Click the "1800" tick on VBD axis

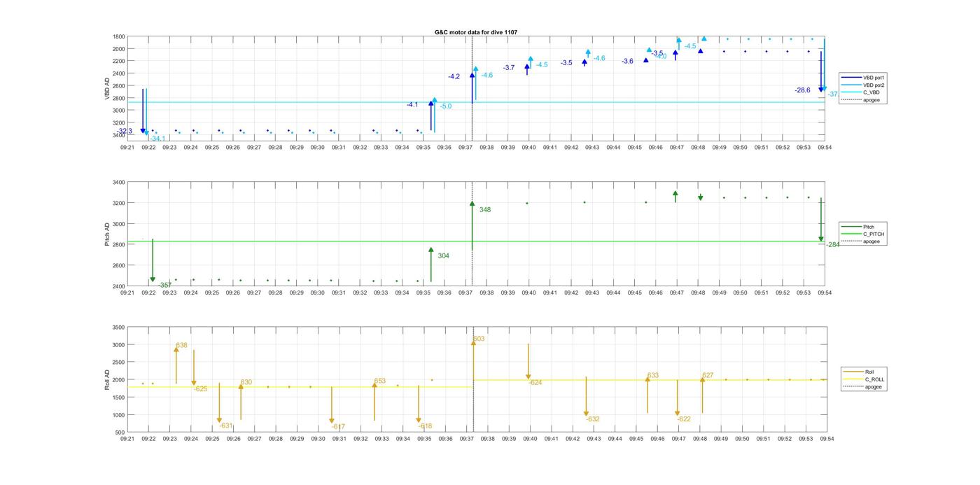coord(118,36)
